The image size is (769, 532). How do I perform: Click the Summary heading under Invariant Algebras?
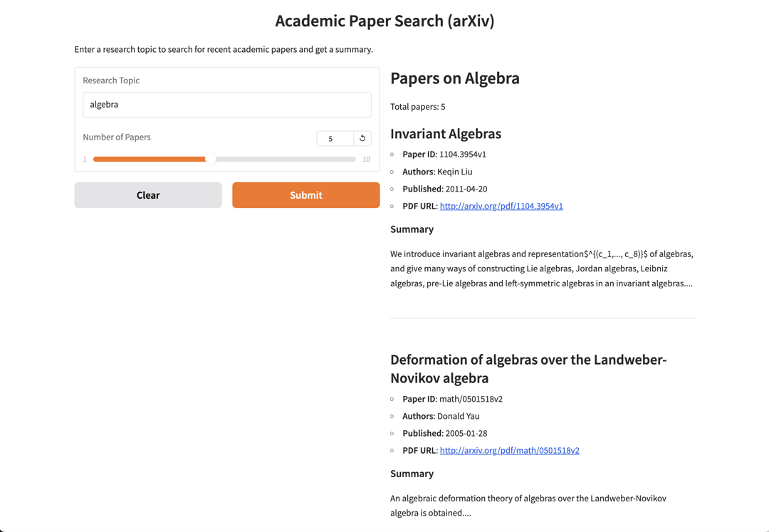click(412, 229)
